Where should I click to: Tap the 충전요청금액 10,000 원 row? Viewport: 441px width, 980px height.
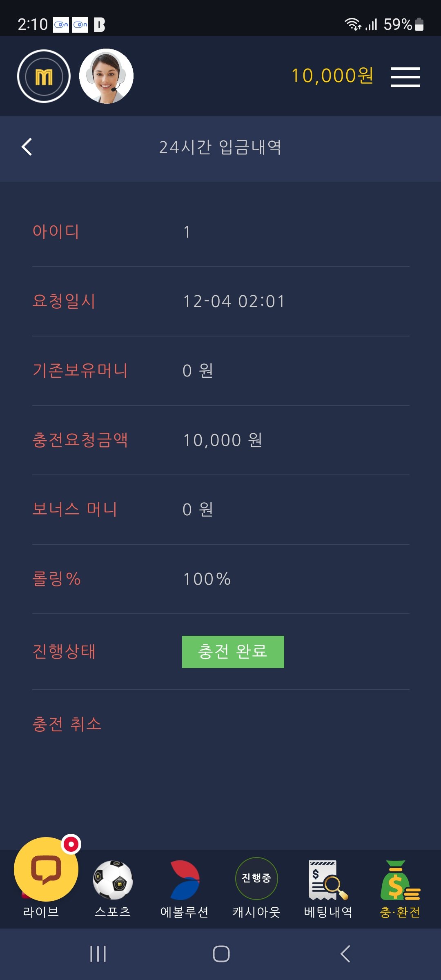pyautogui.click(x=223, y=440)
